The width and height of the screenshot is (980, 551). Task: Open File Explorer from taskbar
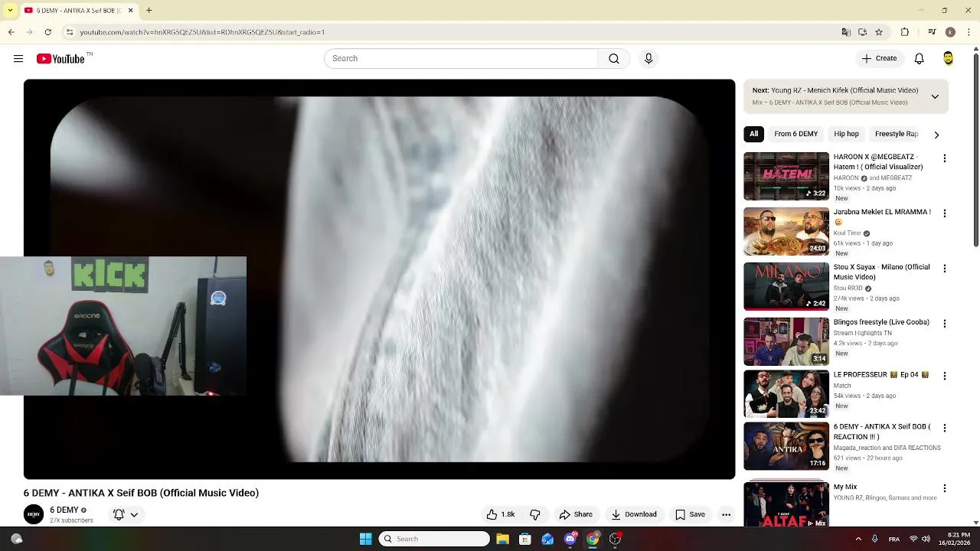point(502,539)
